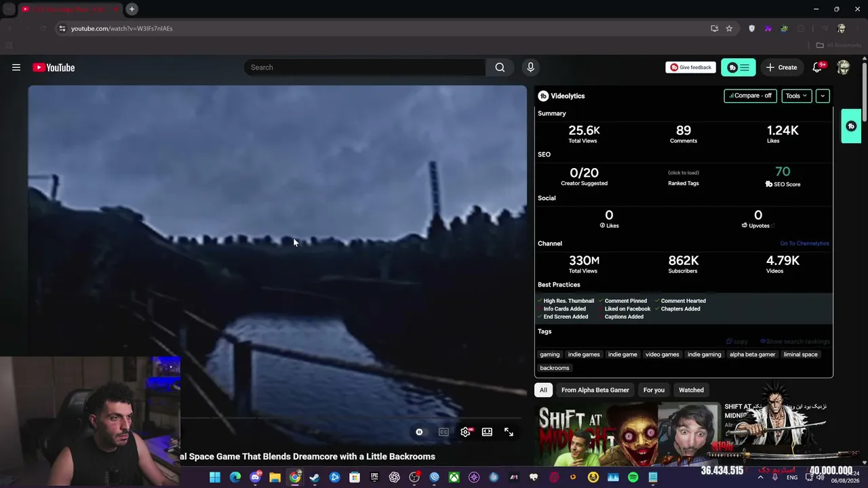
Task: Start voice search with the microphone
Action: pos(530,67)
